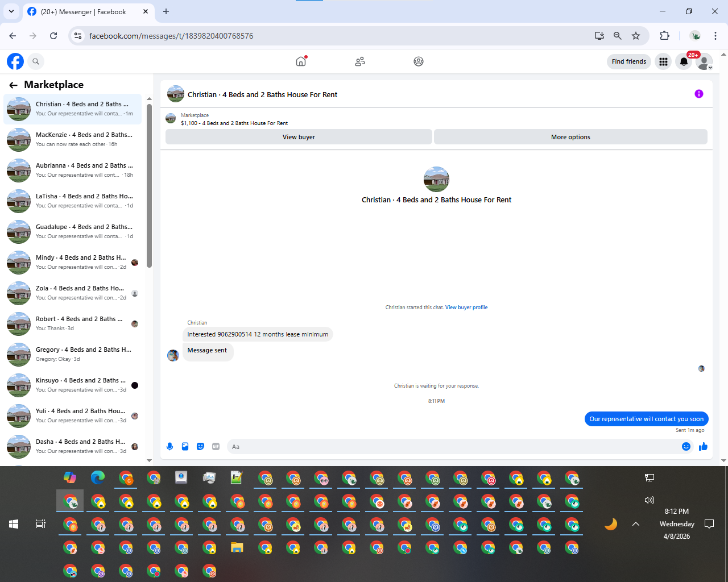Click the Facebook logo icon
This screenshot has width=728, height=582.
15,61
